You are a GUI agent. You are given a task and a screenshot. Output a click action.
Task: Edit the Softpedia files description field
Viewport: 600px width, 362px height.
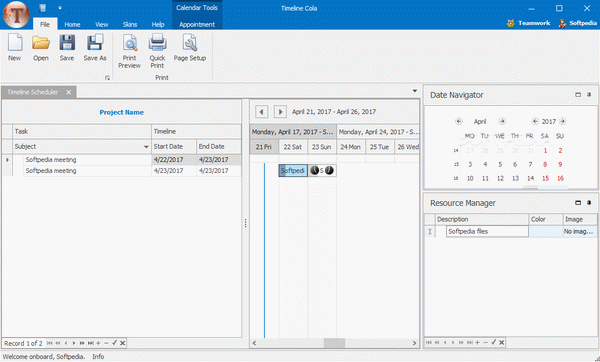[x=487, y=232]
